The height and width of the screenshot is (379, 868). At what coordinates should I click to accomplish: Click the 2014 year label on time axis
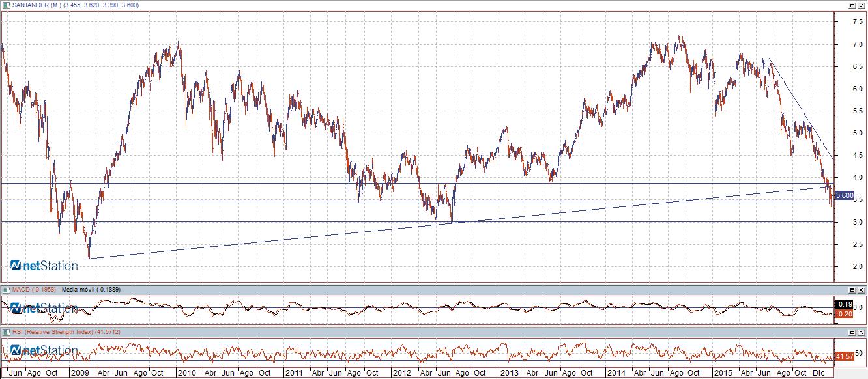tap(616, 374)
